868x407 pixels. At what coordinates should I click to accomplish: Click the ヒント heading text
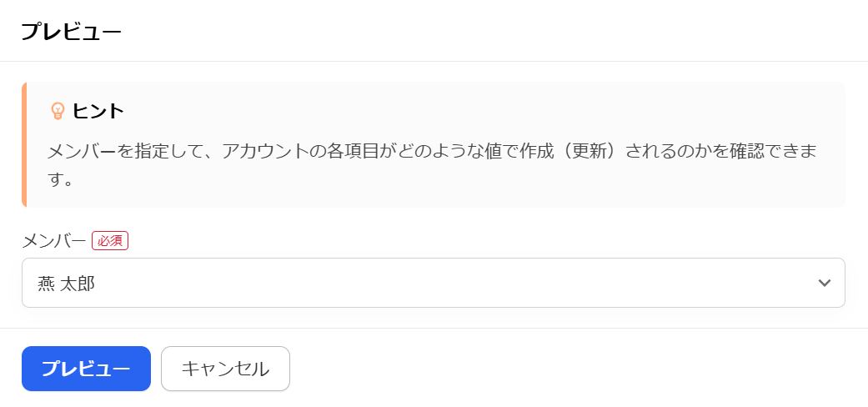[98, 111]
